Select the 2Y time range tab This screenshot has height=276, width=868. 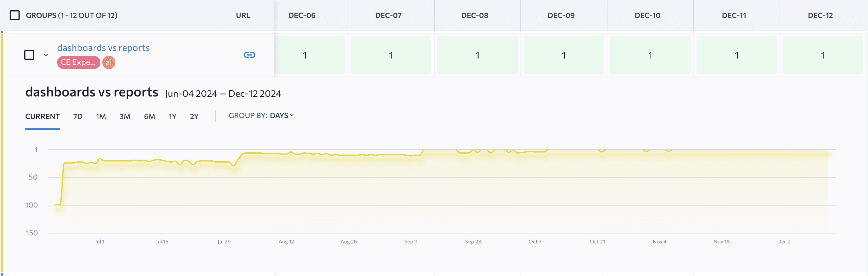[194, 117]
